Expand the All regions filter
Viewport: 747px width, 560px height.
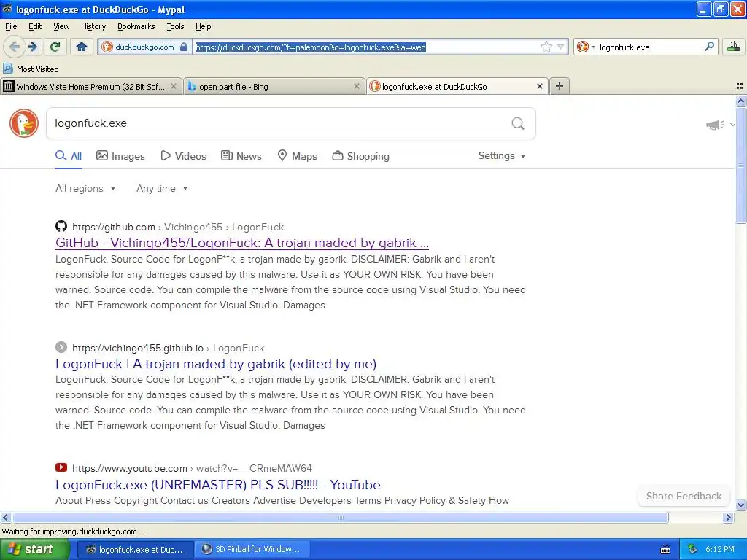85,189
